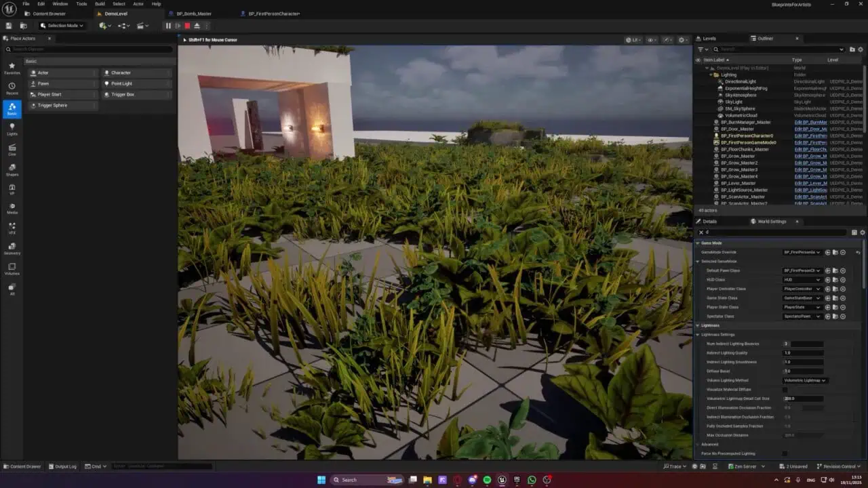
Task: Select the Lights category in Place Actors
Action: pos(12,129)
